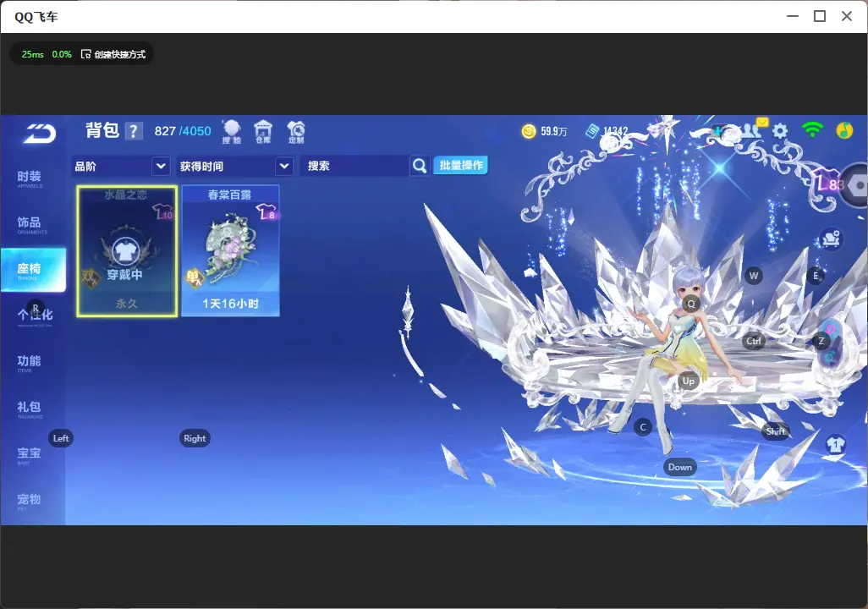Switch to the 功能 items tab
Viewport: 868px width, 609px height.
click(30, 363)
